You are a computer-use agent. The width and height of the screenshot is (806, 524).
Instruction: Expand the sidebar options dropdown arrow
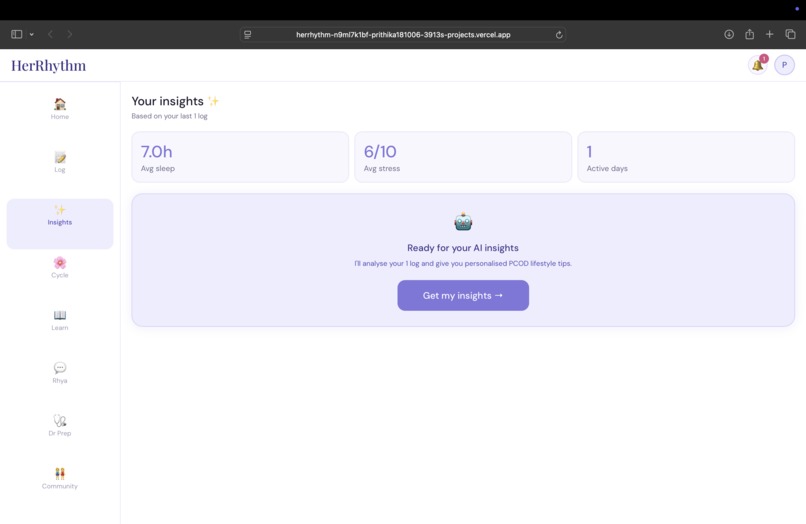tap(31, 34)
